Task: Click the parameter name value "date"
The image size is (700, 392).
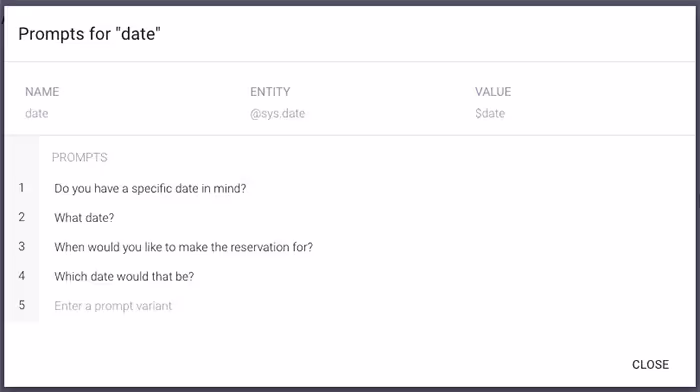Action: click(x=37, y=113)
